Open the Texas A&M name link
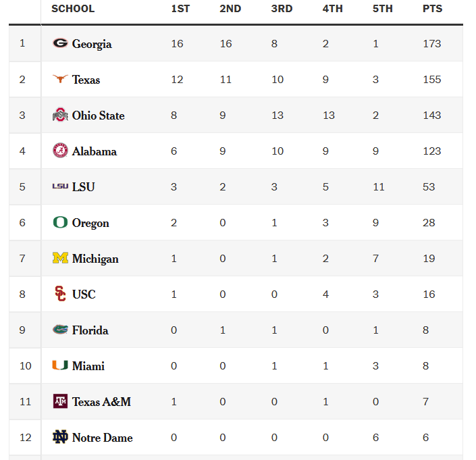 click(x=101, y=402)
